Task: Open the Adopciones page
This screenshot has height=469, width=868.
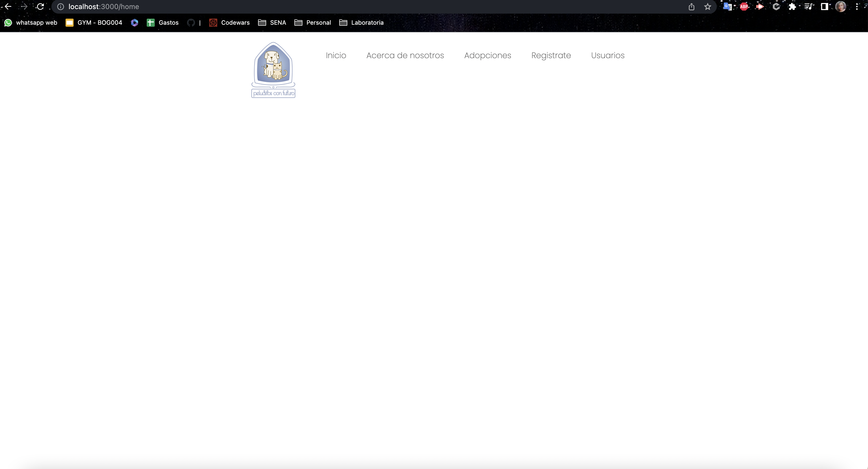Action: 488,55
